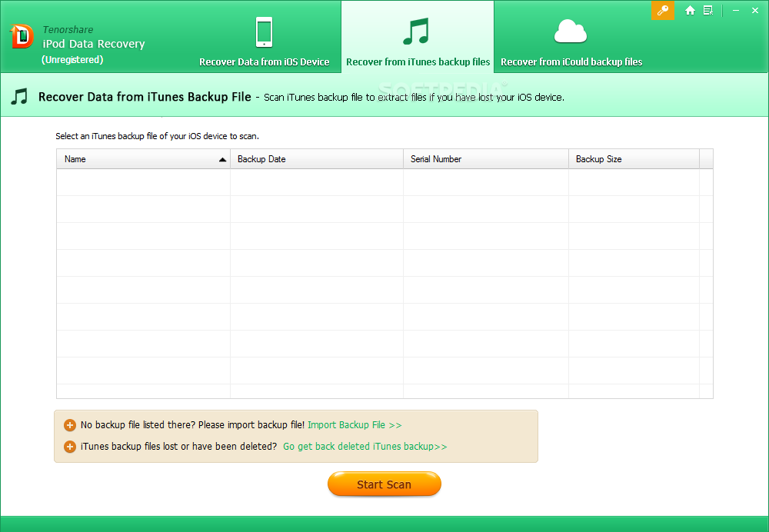Image resolution: width=769 pixels, height=532 pixels.
Task: Click 'Recover Data from iTunes Backup File' heading
Action: coord(145,97)
